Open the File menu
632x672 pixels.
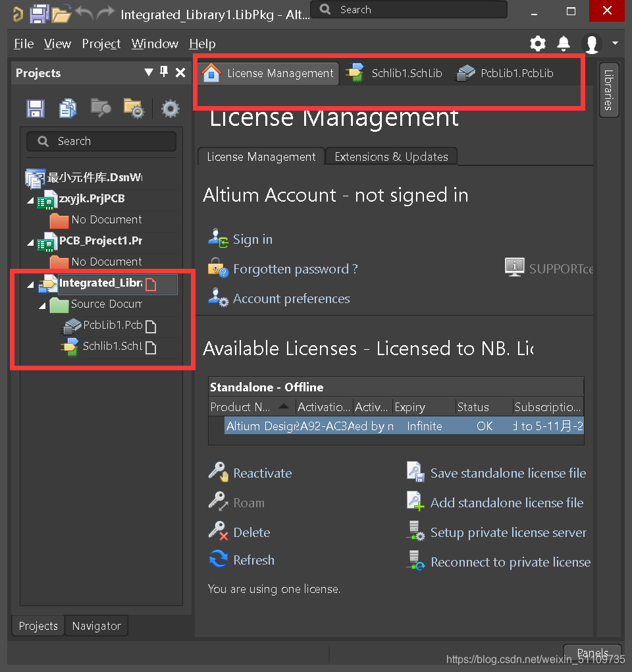[x=24, y=43]
